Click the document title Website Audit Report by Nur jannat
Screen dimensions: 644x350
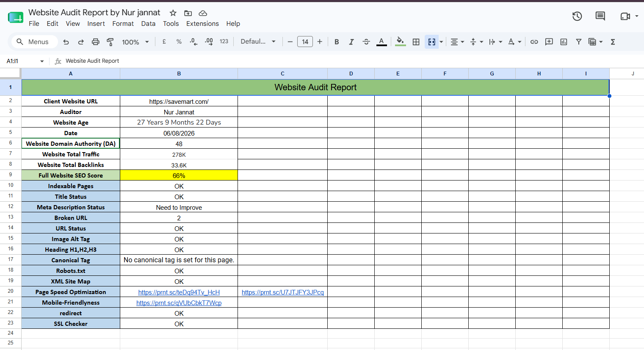[x=94, y=12]
